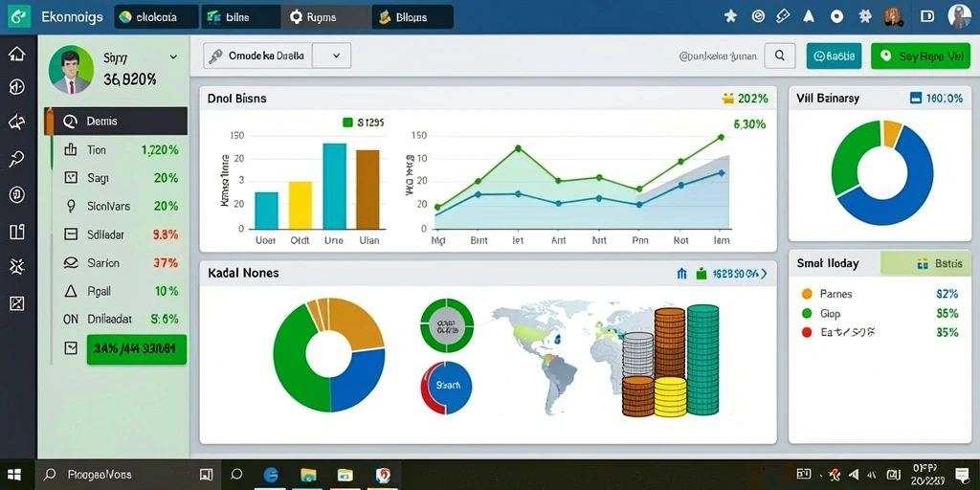
Task: Click the bar chart icon beside Tion
Action: (x=71, y=149)
